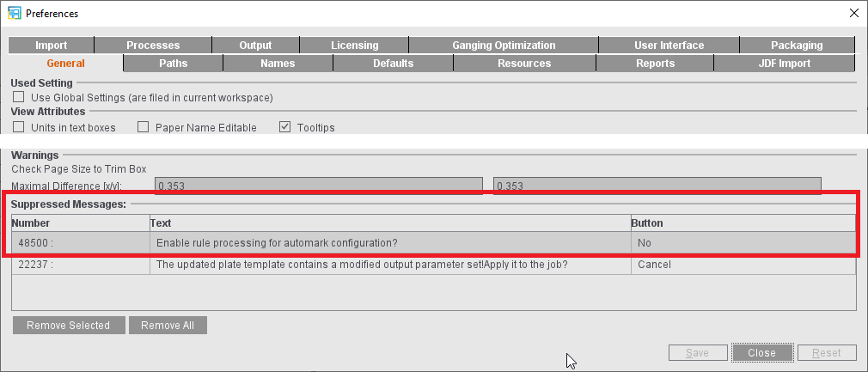Viewport: 868px width, 372px height.
Task: Switch to the Import tab
Action: [x=52, y=46]
